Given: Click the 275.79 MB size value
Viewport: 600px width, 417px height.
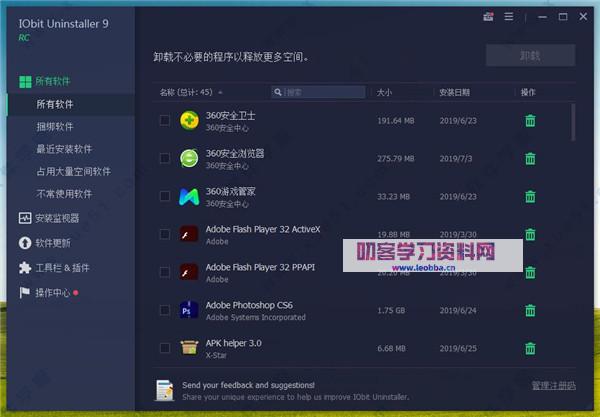Looking at the screenshot, I should 396,158.
